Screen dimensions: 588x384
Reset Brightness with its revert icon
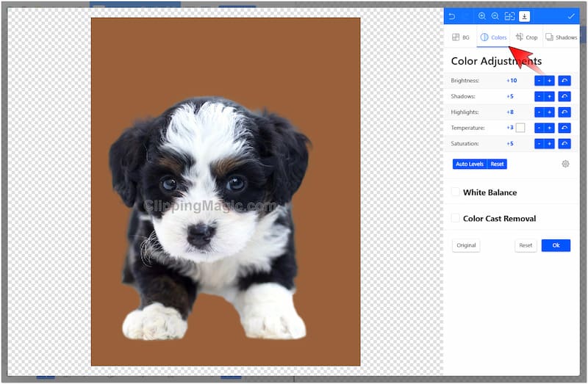564,81
